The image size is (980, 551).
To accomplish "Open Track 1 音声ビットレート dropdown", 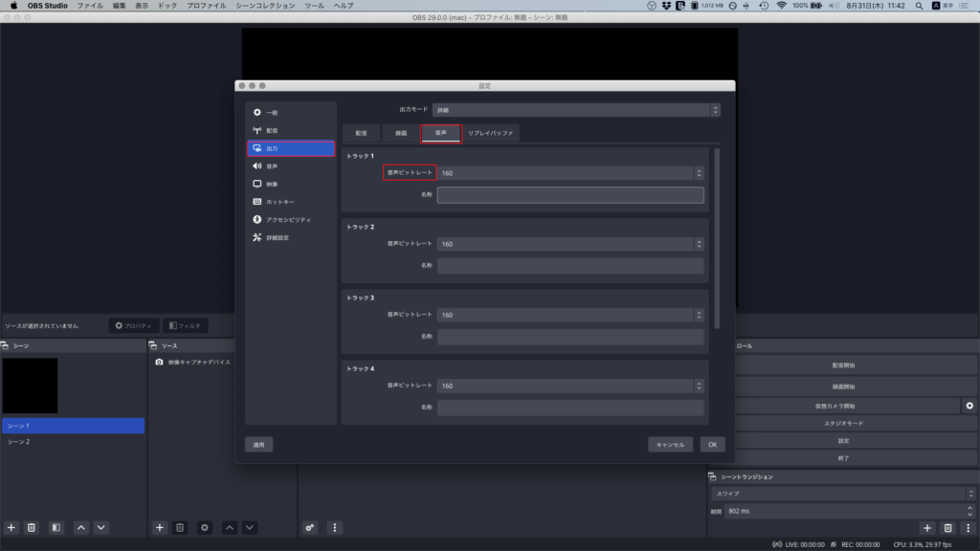I will pyautogui.click(x=570, y=173).
